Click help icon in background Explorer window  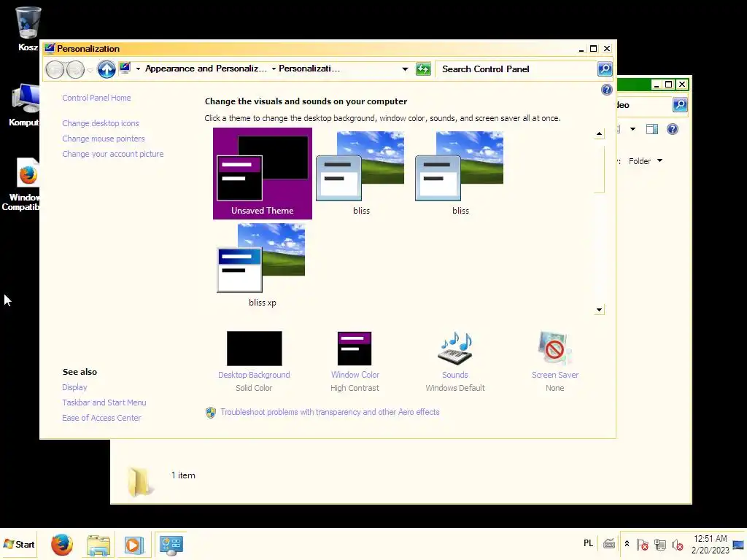point(672,129)
